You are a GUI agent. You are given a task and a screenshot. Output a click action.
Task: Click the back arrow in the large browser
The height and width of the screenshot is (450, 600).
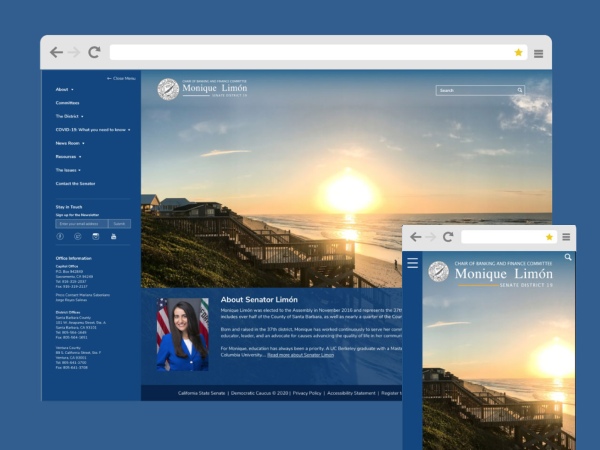click(x=56, y=52)
